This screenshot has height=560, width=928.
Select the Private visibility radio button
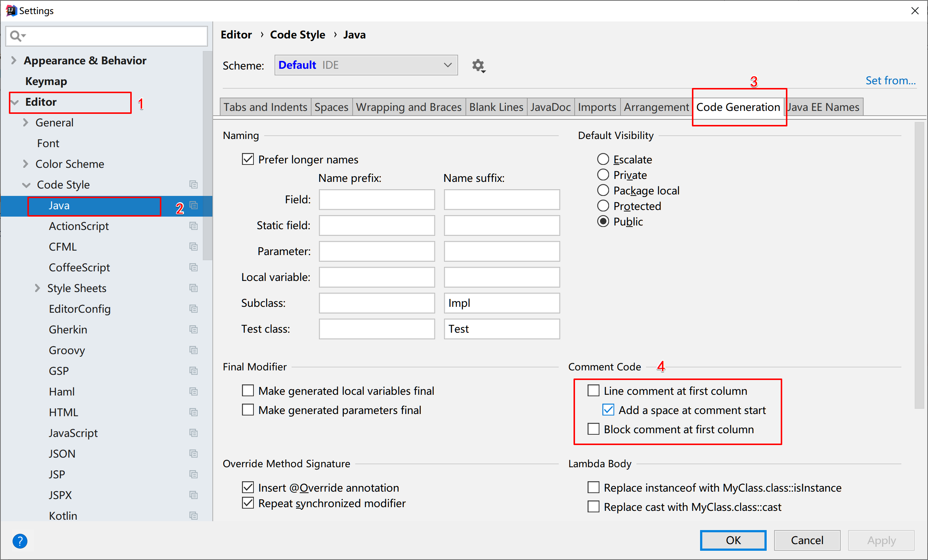(x=603, y=175)
